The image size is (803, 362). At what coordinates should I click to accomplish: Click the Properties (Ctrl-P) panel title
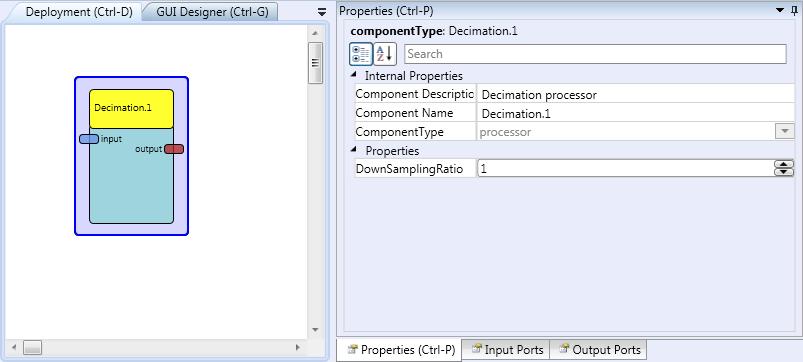tap(386, 11)
